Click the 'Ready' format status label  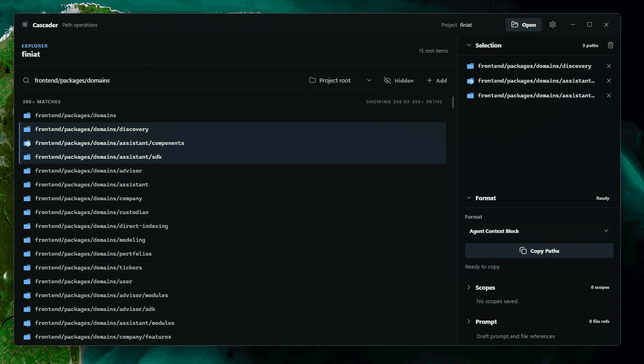602,198
